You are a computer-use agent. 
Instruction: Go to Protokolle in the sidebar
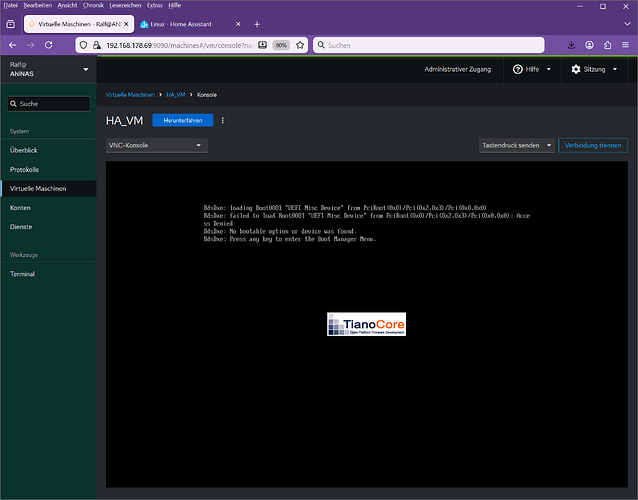25,169
